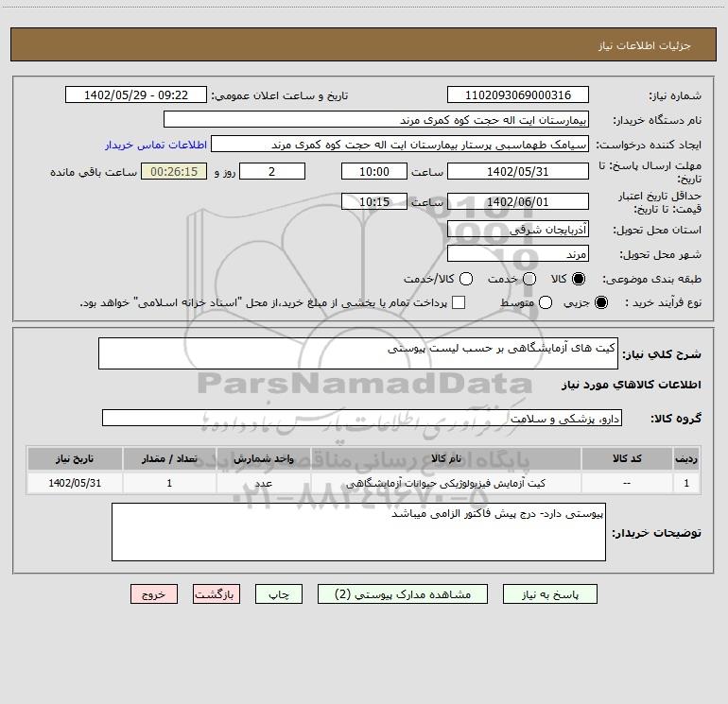Image resolution: width=728 pixels, height=704 pixels.
Task: Click the delivery province field آذربایجان شرقی
Action: (518, 229)
